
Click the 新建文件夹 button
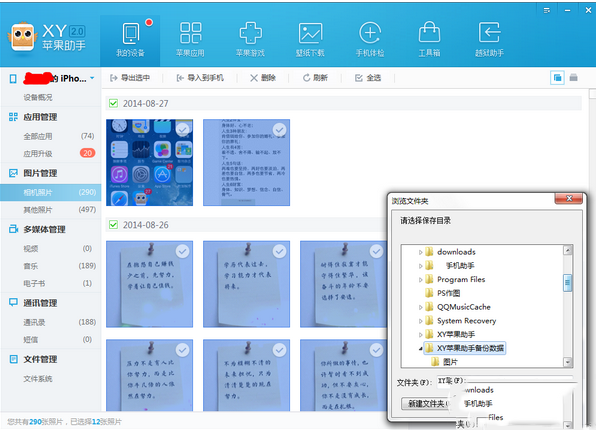[x=426, y=403]
